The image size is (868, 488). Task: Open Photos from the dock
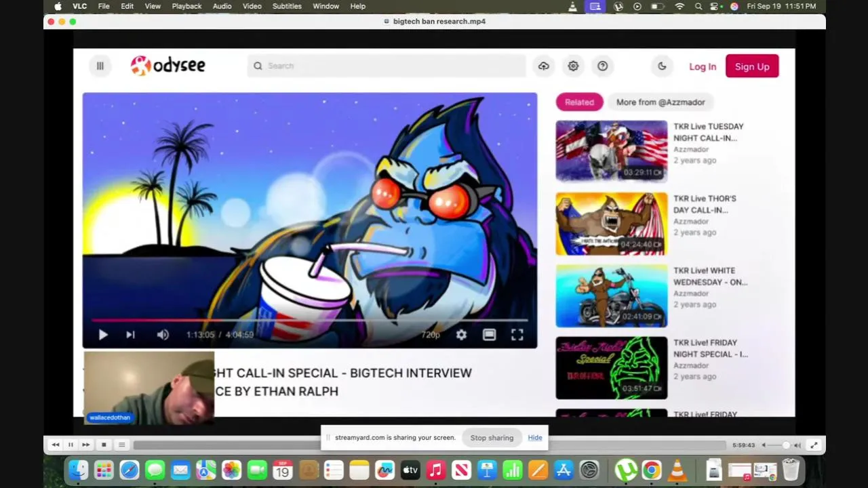(x=232, y=470)
